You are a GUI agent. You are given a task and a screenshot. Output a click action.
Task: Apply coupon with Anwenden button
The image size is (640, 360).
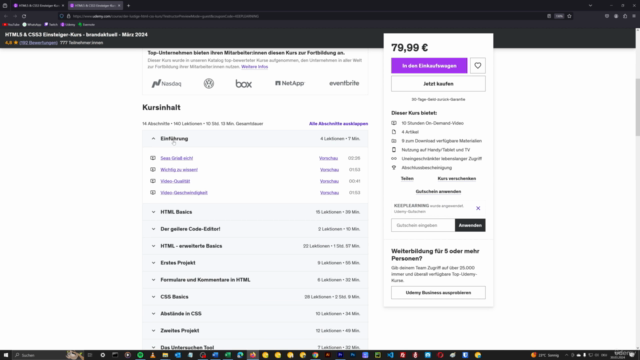470,225
